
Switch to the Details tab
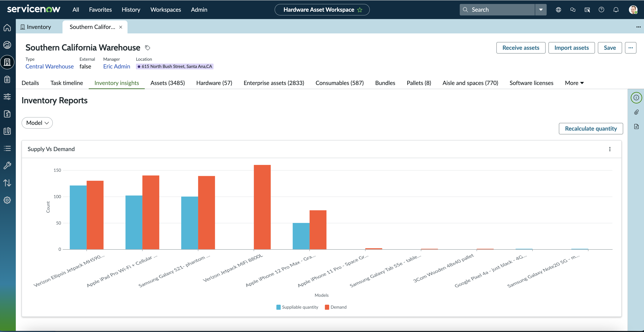pyautogui.click(x=30, y=83)
